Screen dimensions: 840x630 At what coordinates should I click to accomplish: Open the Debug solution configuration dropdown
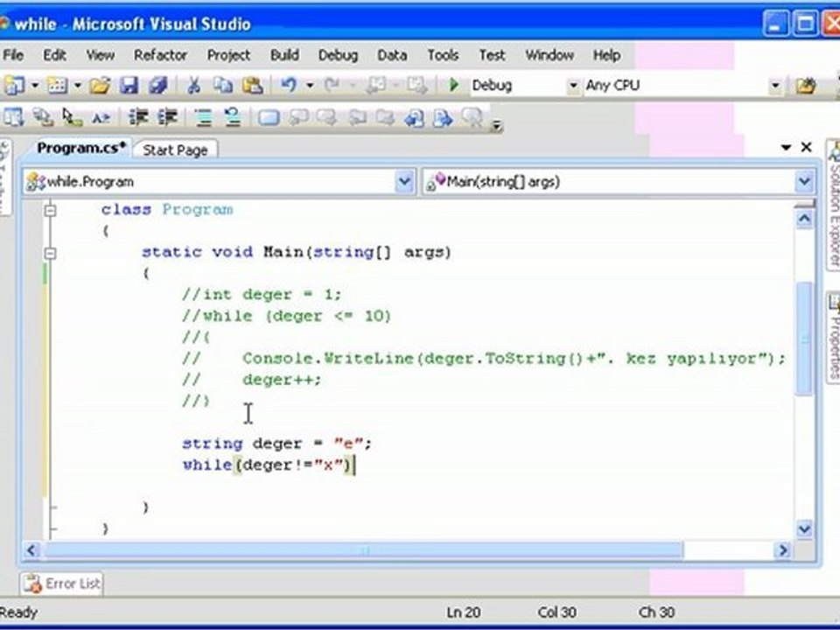(x=573, y=85)
